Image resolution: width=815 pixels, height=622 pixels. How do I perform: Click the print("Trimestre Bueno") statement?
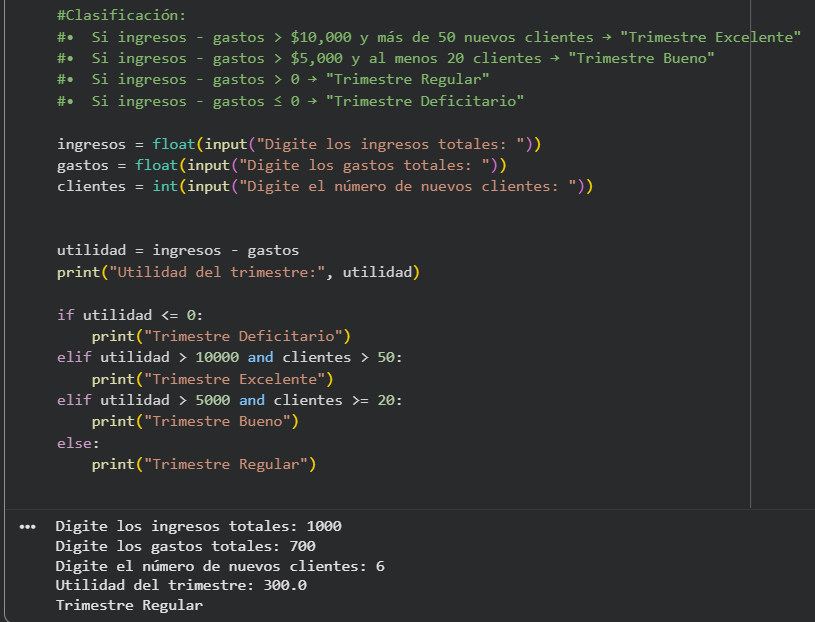tap(195, 421)
